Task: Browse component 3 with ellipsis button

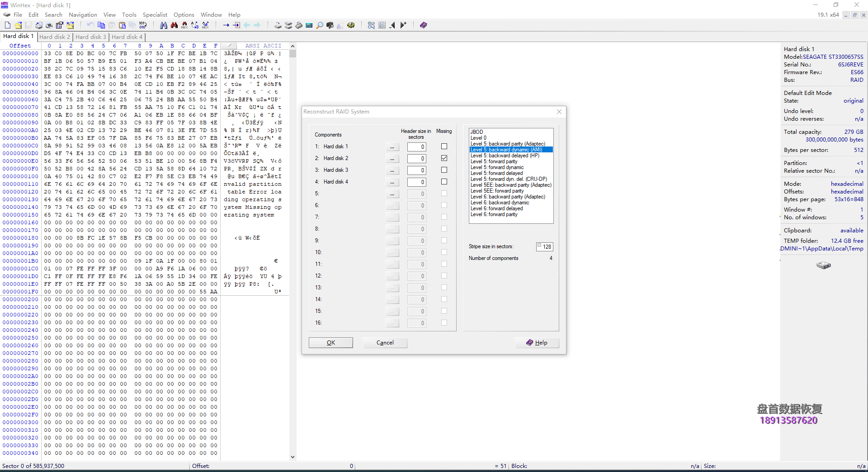Action: [392, 170]
